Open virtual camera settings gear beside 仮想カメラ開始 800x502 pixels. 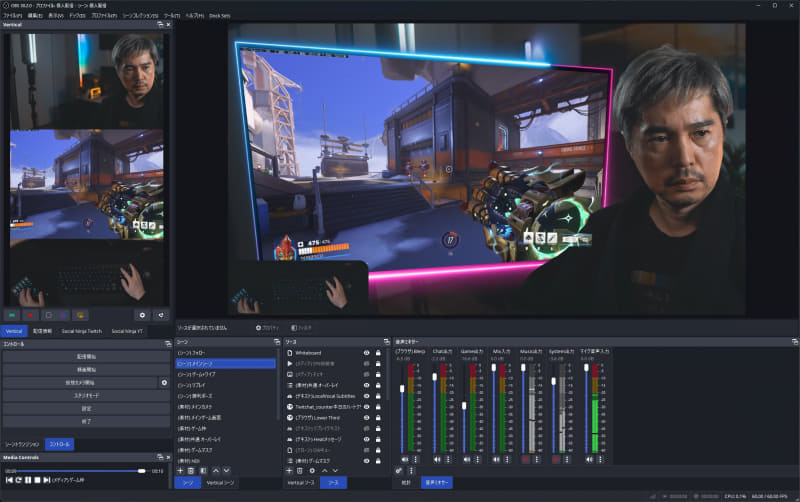164,382
